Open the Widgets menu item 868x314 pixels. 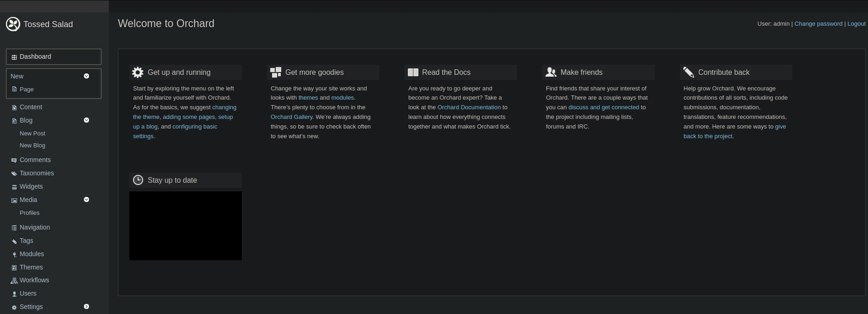31,187
